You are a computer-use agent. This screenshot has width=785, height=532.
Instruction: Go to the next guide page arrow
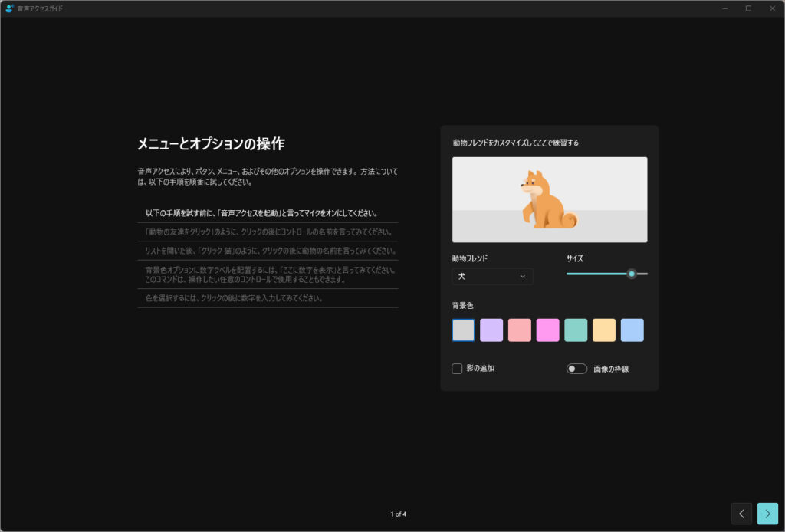[x=767, y=514]
